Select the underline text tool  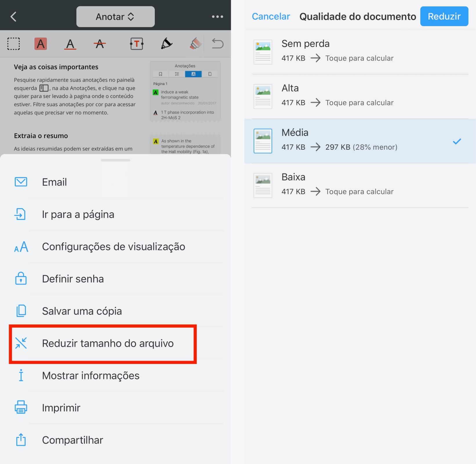[x=70, y=44]
